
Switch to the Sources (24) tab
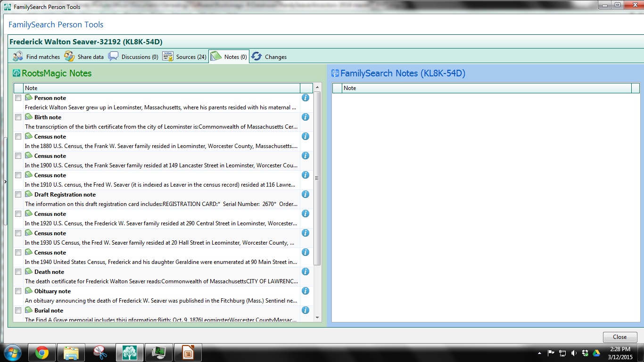click(184, 57)
